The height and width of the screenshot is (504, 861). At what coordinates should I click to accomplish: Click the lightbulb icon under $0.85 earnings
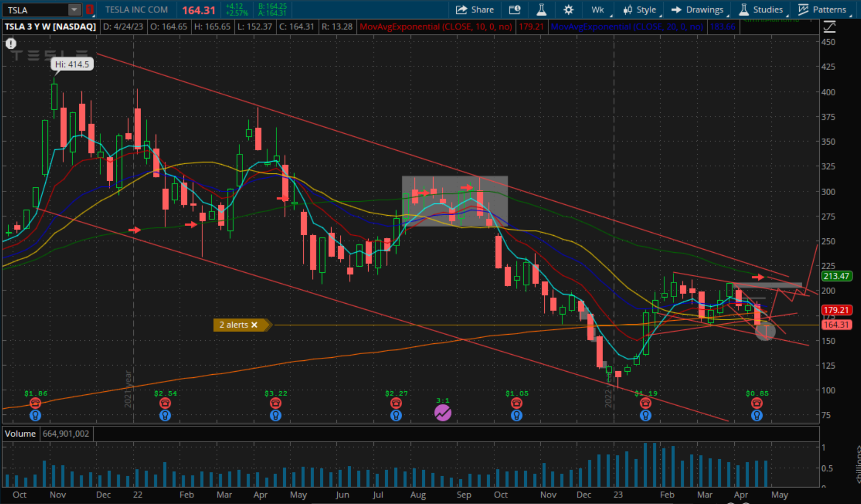[756, 415]
